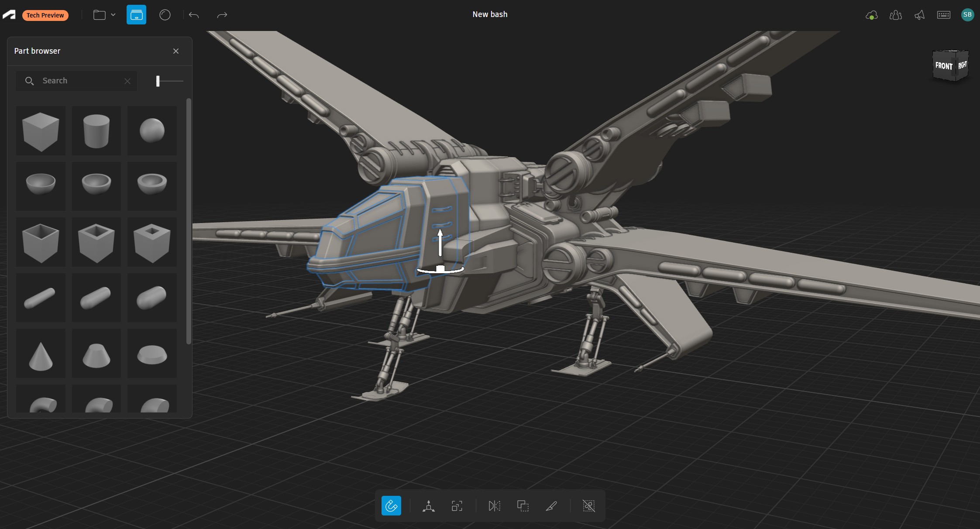The image size is (980, 529).
Task: Click the white up arrow move gizmo
Action: point(440,242)
